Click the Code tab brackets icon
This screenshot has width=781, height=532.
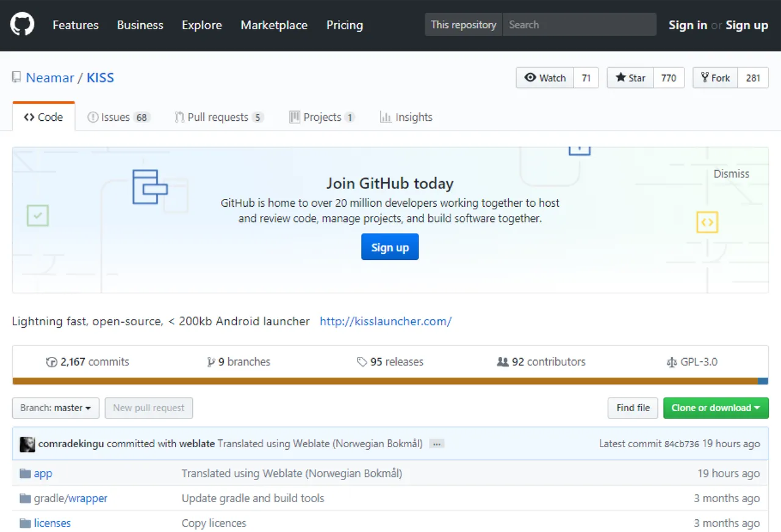(x=29, y=117)
